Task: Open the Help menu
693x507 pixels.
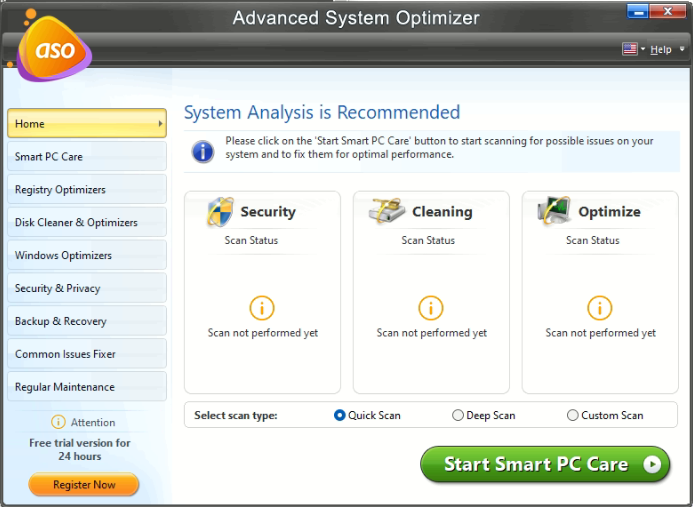Action: point(661,50)
